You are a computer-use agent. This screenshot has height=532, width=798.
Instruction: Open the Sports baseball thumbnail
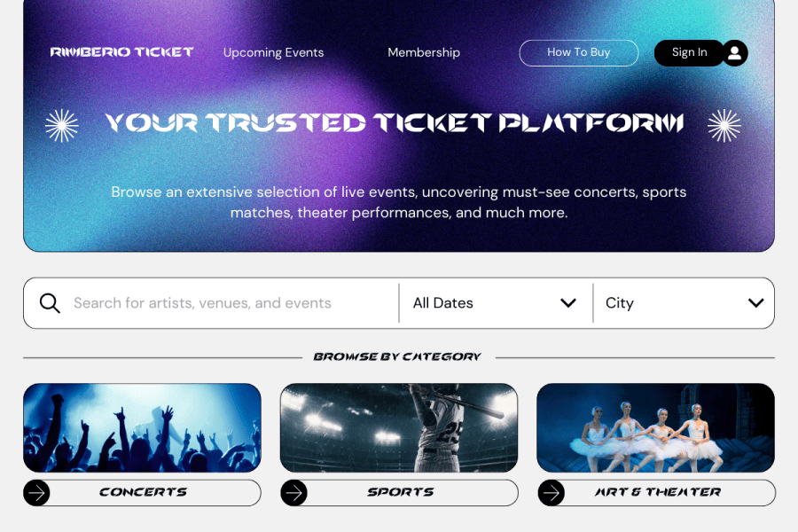[x=399, y=427]
